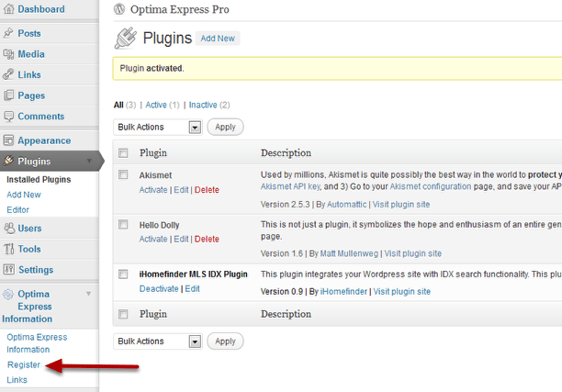
Task: Open the Matt Mullenweg author link
Action: [x=349, y=253]
